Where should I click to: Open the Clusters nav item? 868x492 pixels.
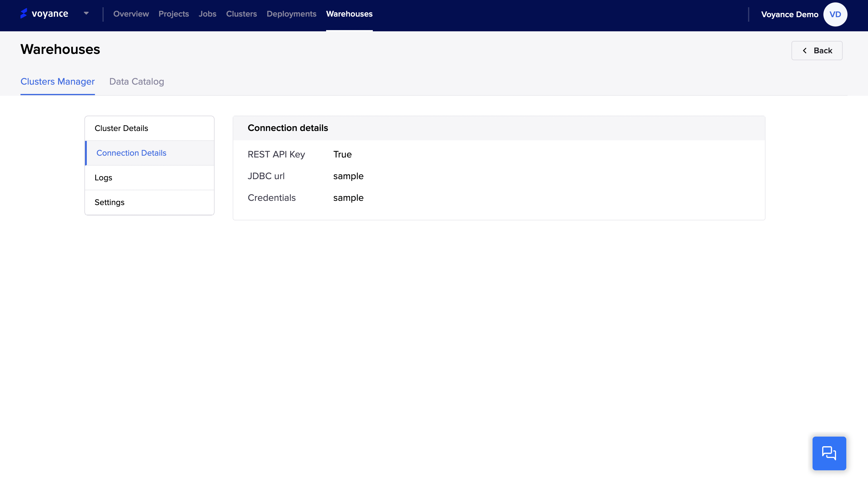coord(241,14)
